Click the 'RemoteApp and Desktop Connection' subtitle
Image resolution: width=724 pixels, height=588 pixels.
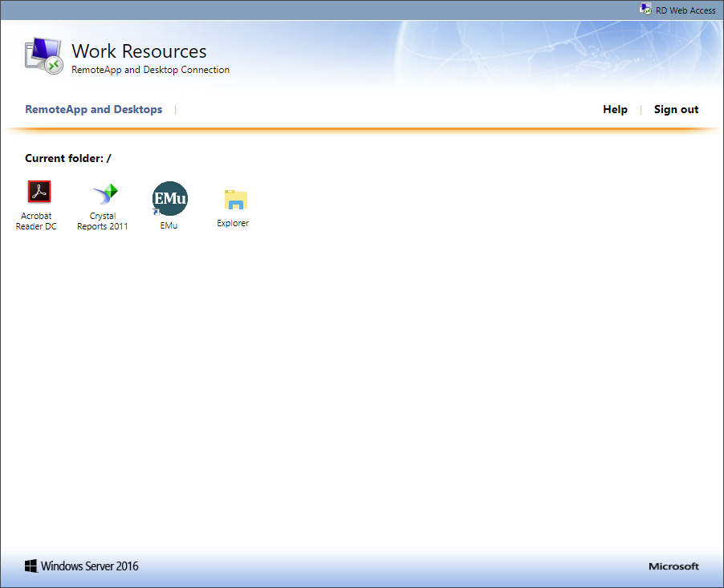[150, 71]
